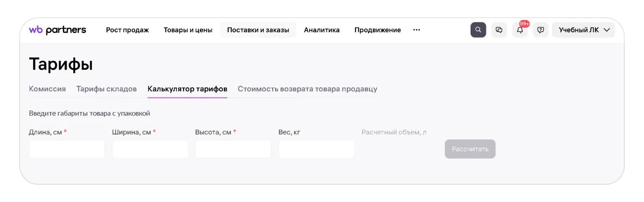Open the Поставки и заказы menu
The width and height of the screenshot is (644, 202).
tap(258, 30)
